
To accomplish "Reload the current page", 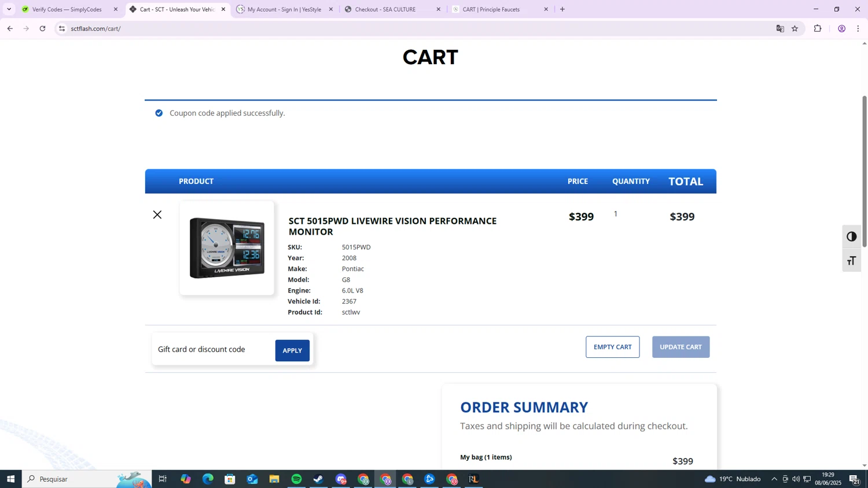I will (x=42, y=28).
